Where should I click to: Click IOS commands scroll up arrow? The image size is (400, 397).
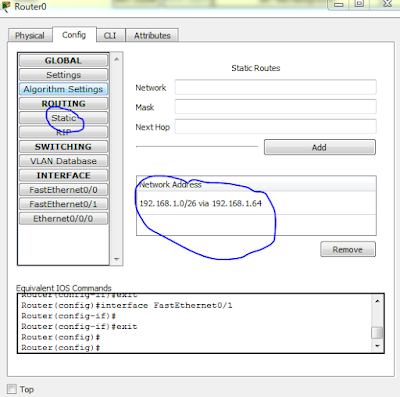tap(377, 301)
